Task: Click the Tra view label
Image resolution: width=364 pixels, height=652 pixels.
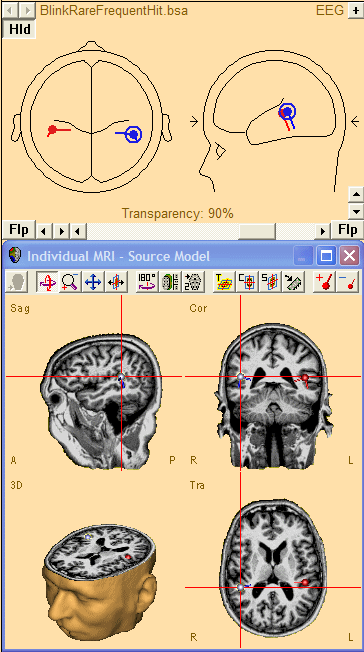Action: tap(197, 485)
